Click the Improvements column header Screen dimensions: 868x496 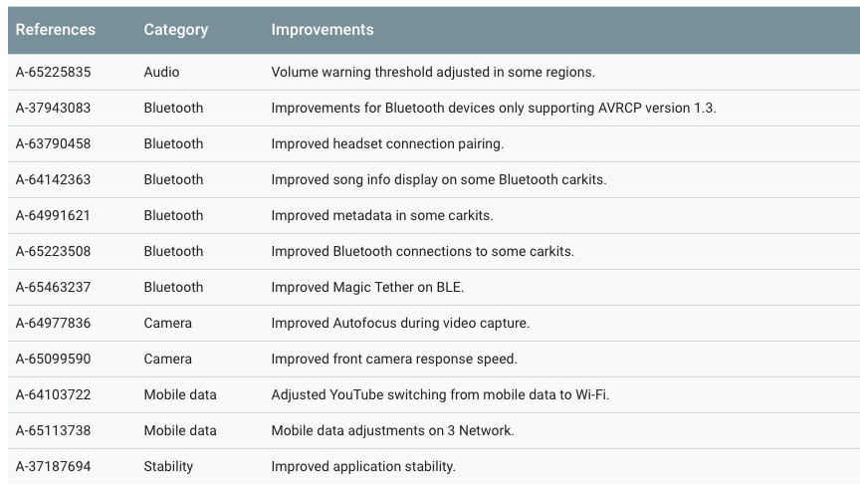point(323,30)
